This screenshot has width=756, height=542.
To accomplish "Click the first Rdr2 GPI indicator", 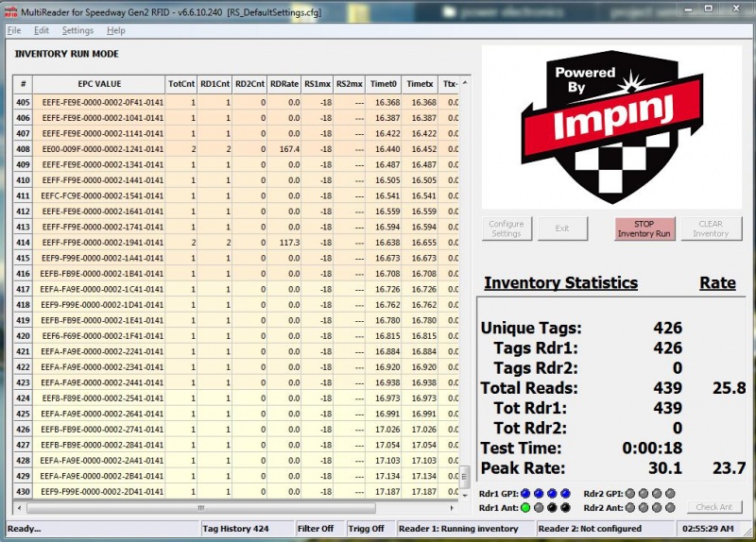I will (629, 493).
